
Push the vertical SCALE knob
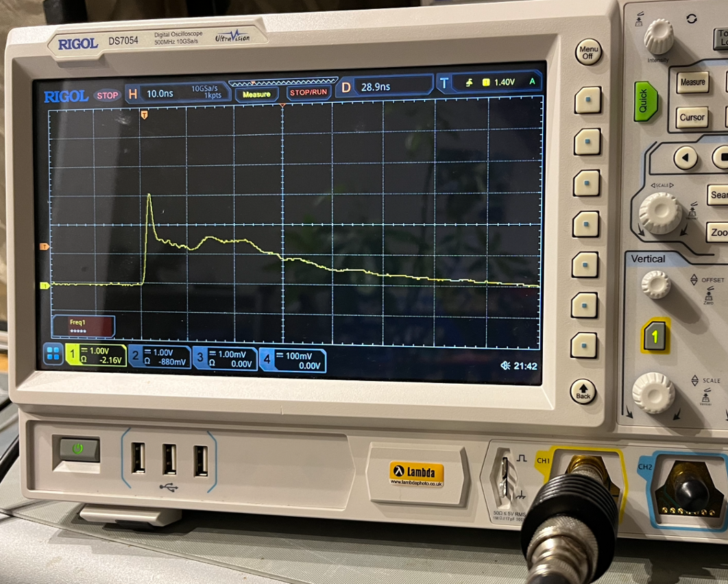[653, 392]
